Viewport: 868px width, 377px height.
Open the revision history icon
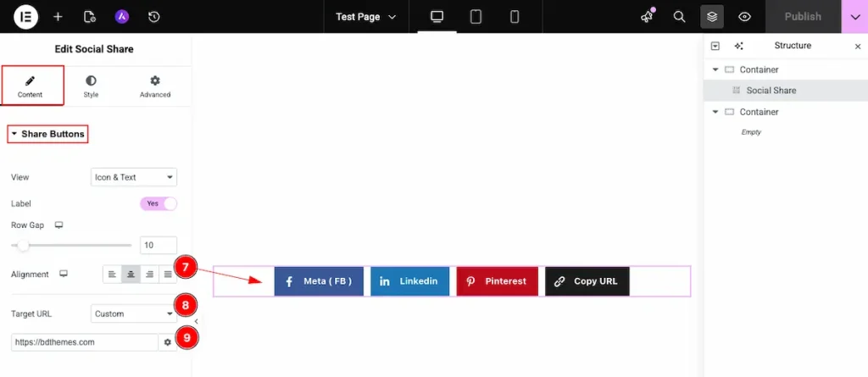[154, 17]
